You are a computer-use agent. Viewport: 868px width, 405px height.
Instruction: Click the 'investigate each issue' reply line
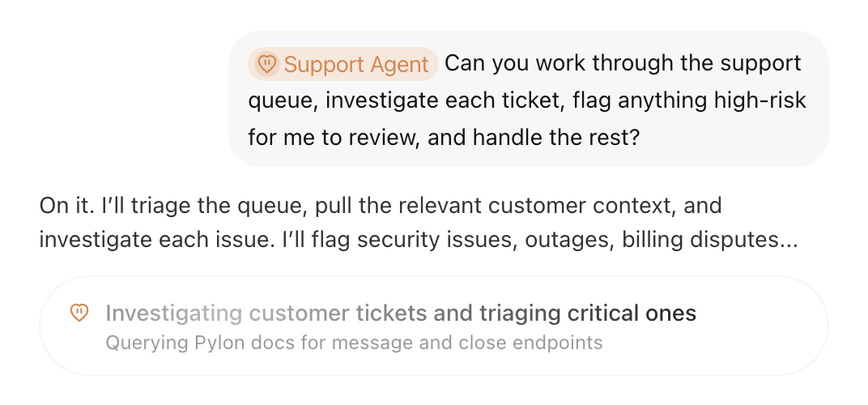point(419,241)
